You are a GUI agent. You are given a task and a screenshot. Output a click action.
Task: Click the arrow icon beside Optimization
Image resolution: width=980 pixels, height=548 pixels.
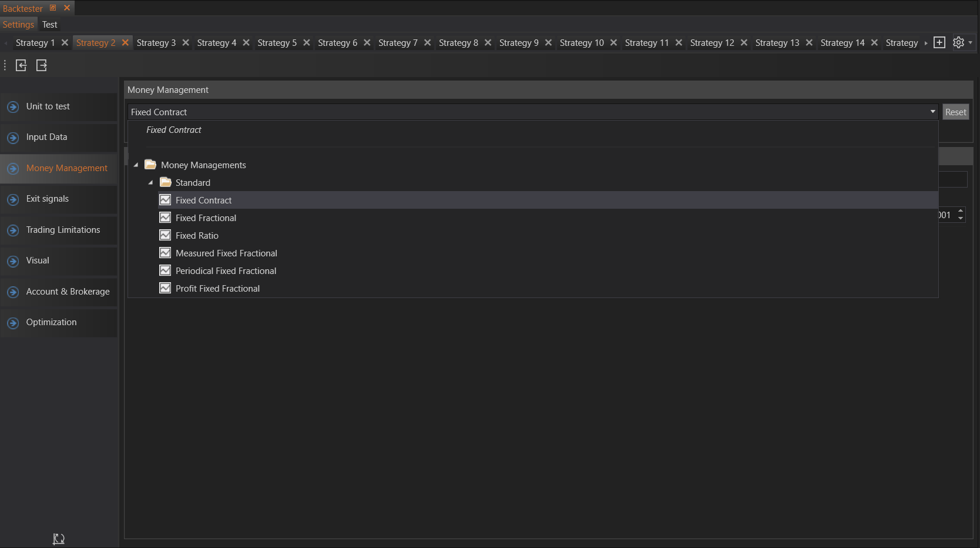(13, 323)
